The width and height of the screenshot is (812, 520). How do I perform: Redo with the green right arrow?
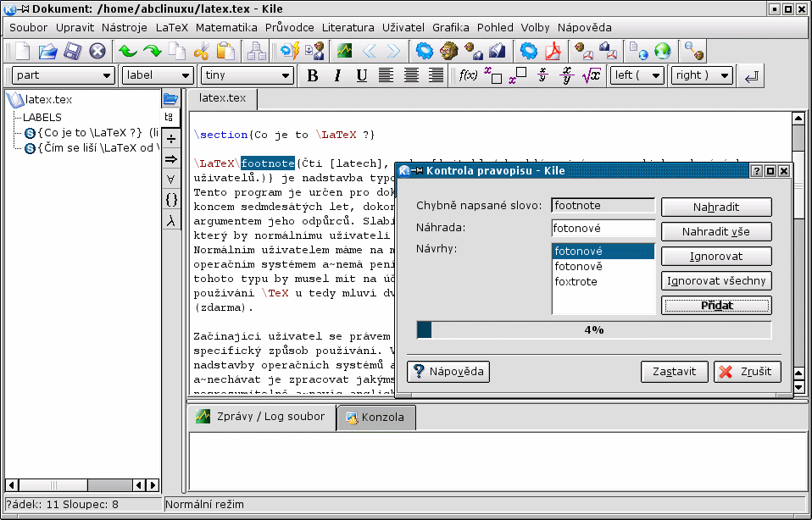153,51
